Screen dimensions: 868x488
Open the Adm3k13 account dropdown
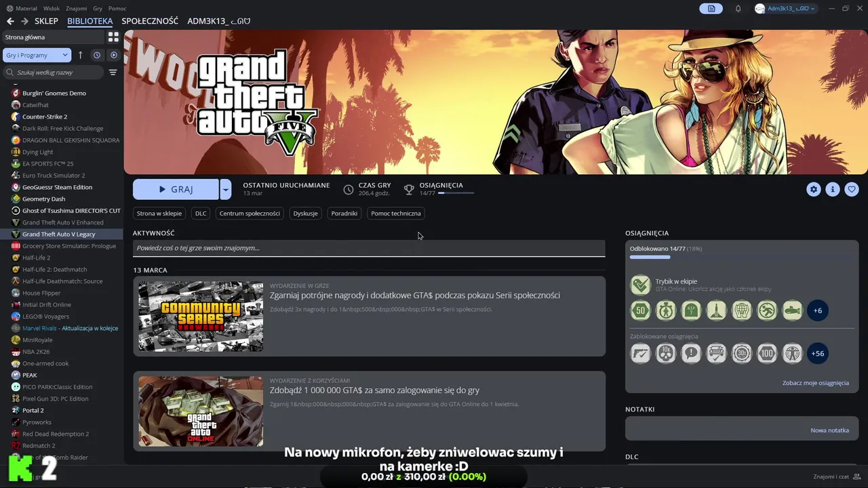(785, 8)
